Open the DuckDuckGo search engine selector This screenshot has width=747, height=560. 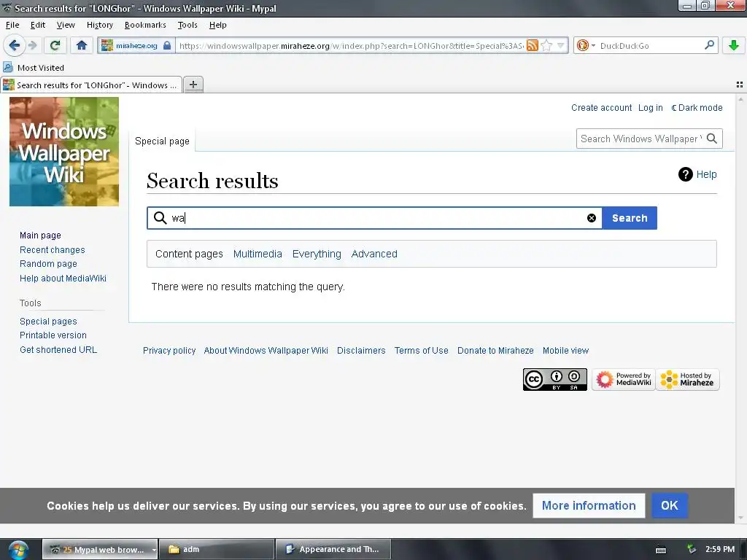tap(586, 46)
